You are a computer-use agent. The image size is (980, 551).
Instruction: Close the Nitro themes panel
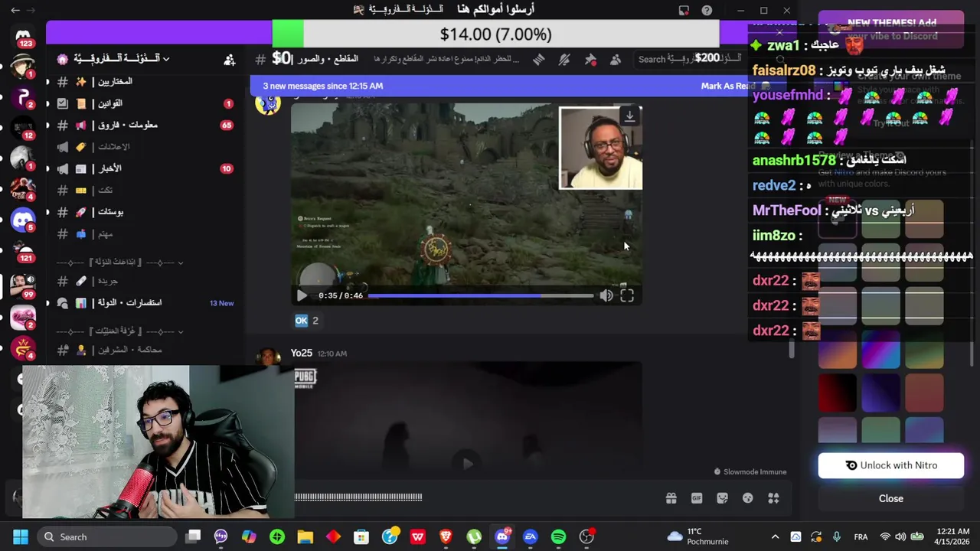pos(891,498)
